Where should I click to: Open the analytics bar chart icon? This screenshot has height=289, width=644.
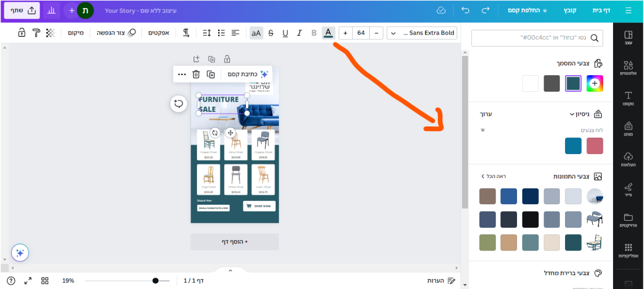coord(51,10)
